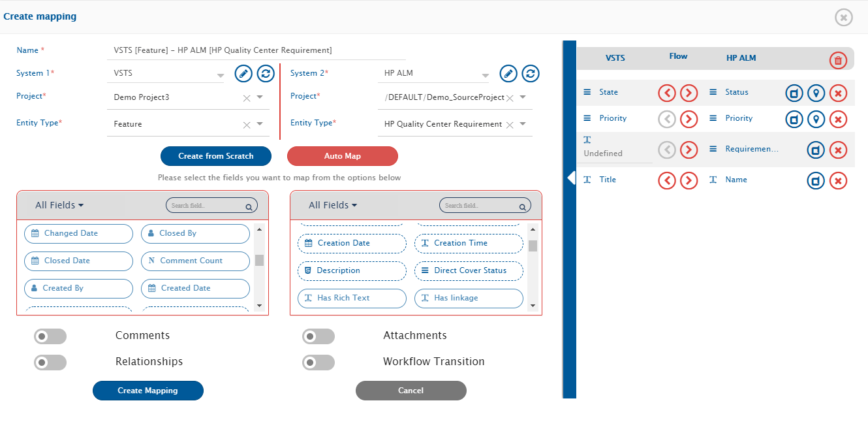868x437 pixels.
Task: Remove the State to Status mapping row
Action: point(838,93)
